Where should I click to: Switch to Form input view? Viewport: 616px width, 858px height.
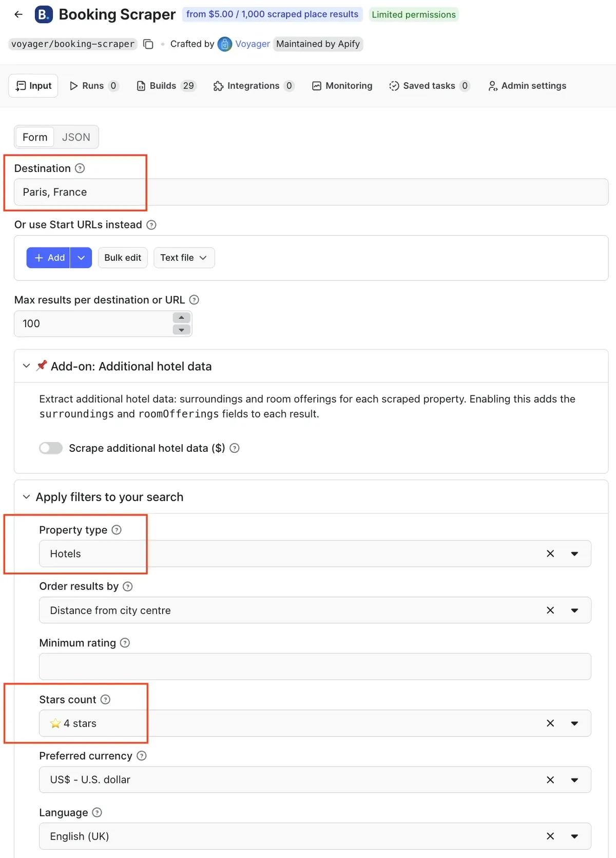point(35,137)
